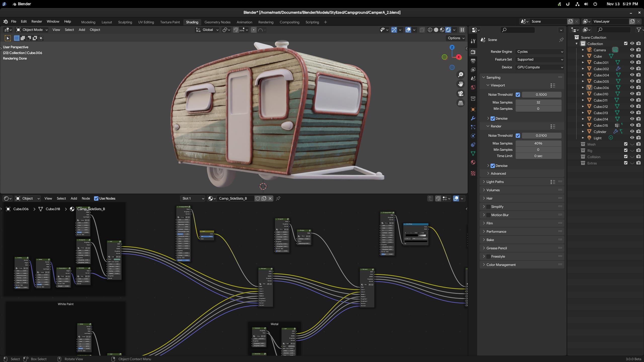Click the properties panel search field
This screenshot has width=644, height=362.
pos(518,30)
